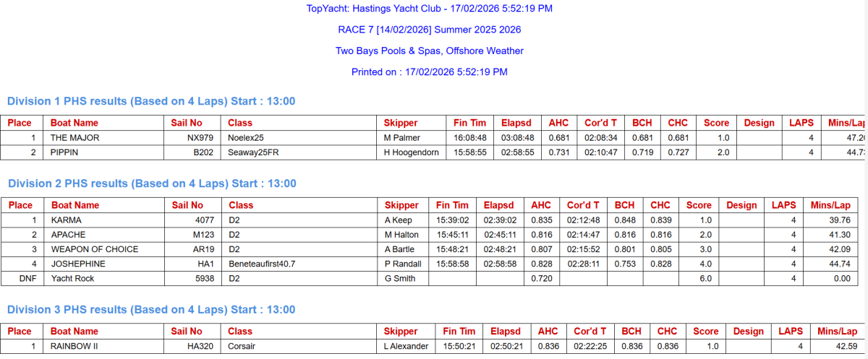Screen dimensions: 868x359
Task: Click THE MAJOR boat name cell
Action: [75, 138]
